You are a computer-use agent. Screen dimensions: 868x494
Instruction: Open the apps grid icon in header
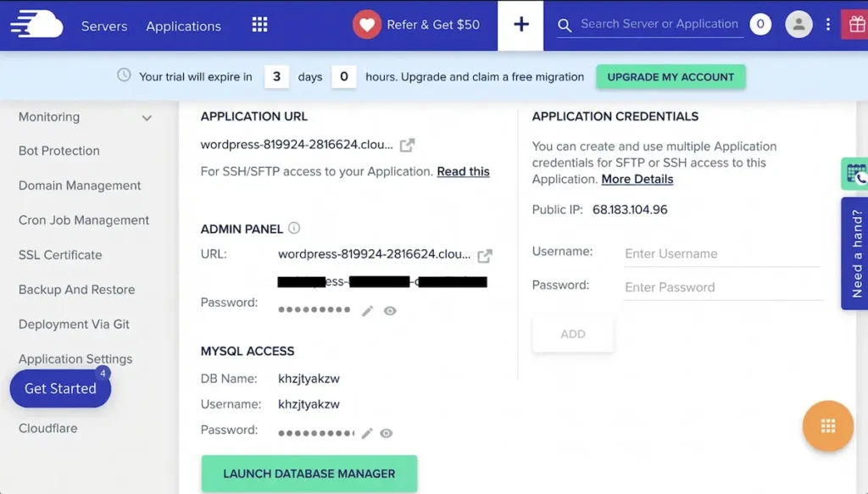point(259,25)
